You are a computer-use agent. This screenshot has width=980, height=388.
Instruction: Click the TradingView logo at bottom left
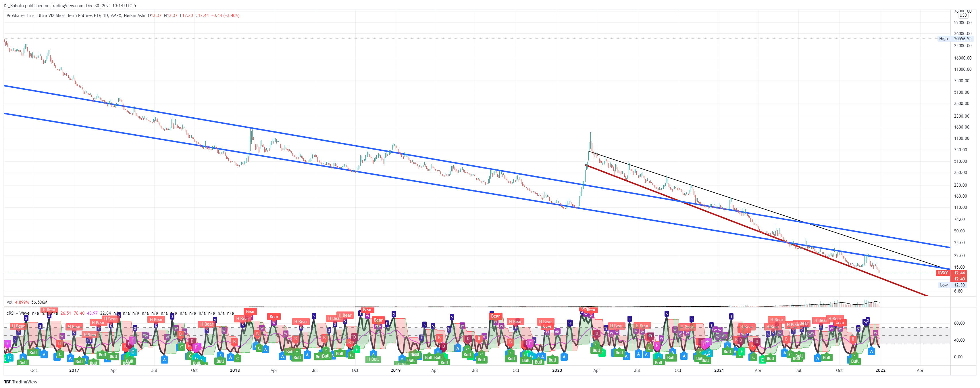click(x=21, y=381)
